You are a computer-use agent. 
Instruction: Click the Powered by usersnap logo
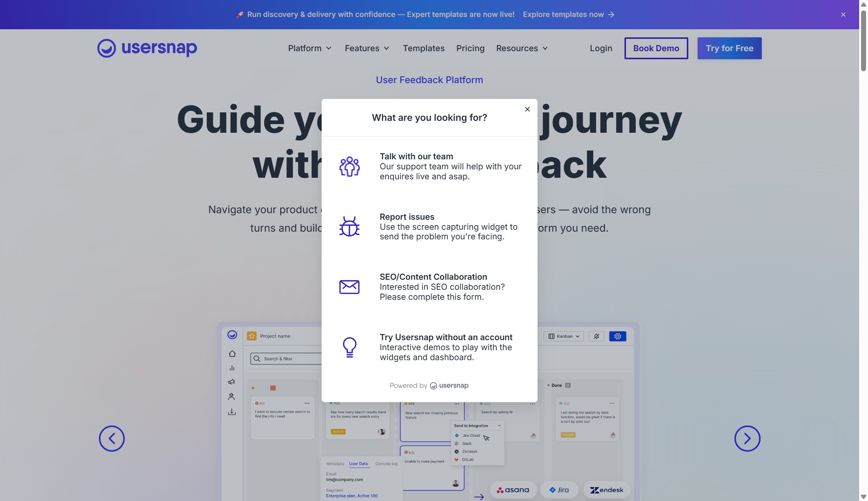pyautogui.click(x=449, y=386)
